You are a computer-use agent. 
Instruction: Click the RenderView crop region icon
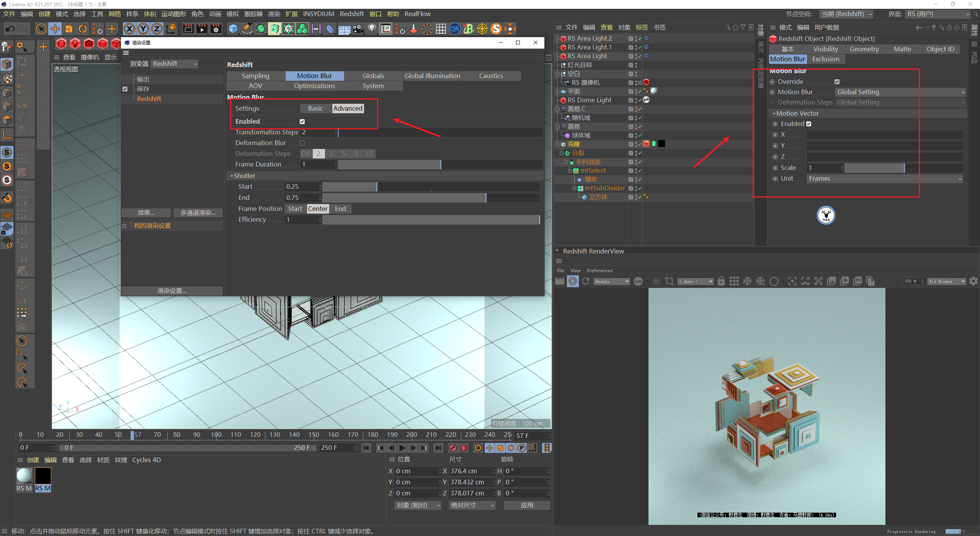[x=669, y=281]
